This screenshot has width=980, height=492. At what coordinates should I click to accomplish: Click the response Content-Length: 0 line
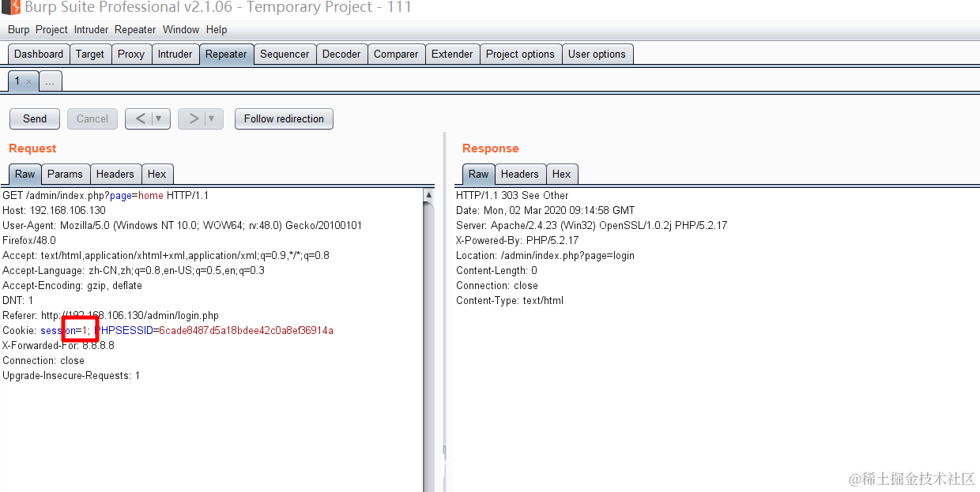coord(496,270)
